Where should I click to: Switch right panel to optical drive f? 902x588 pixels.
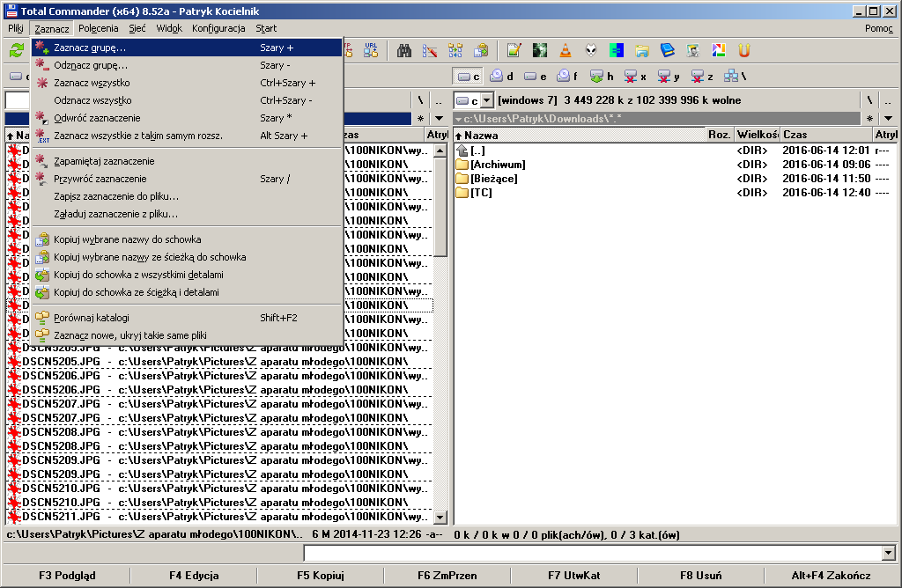(567, 77)
